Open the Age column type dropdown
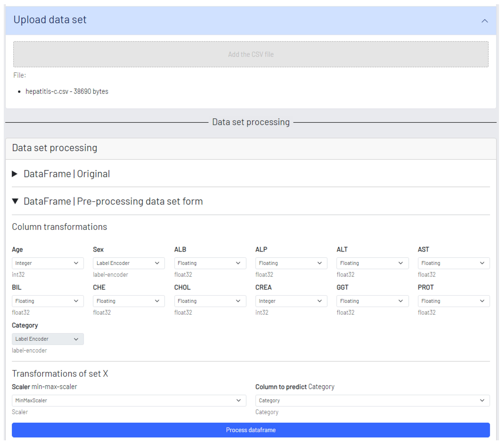Viewport: 504px width, 445px height. click(48, 263)
